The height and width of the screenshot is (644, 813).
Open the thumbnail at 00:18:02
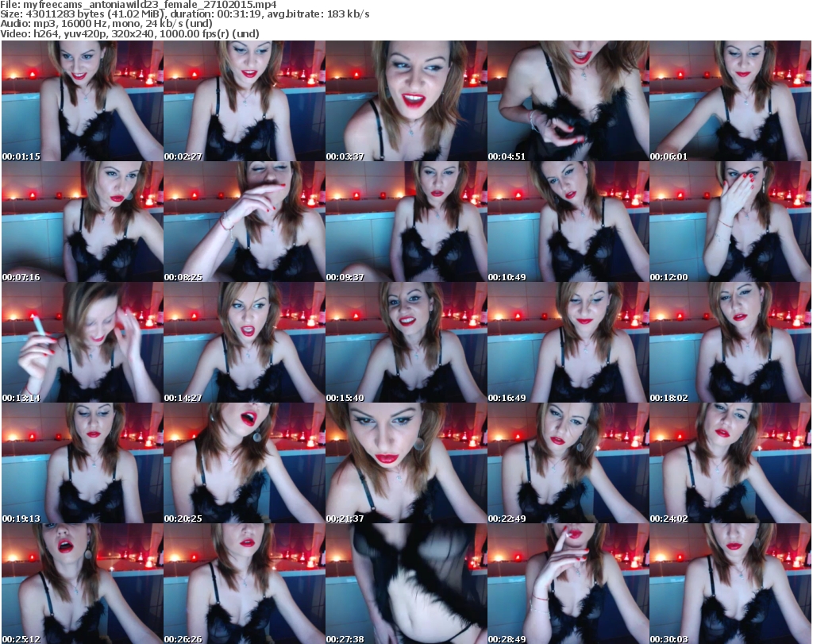click(730, 343)
